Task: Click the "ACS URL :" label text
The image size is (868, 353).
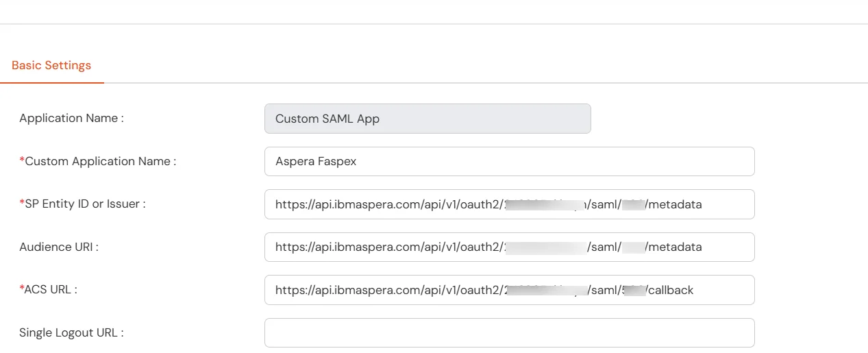Action: coord(48,289)
